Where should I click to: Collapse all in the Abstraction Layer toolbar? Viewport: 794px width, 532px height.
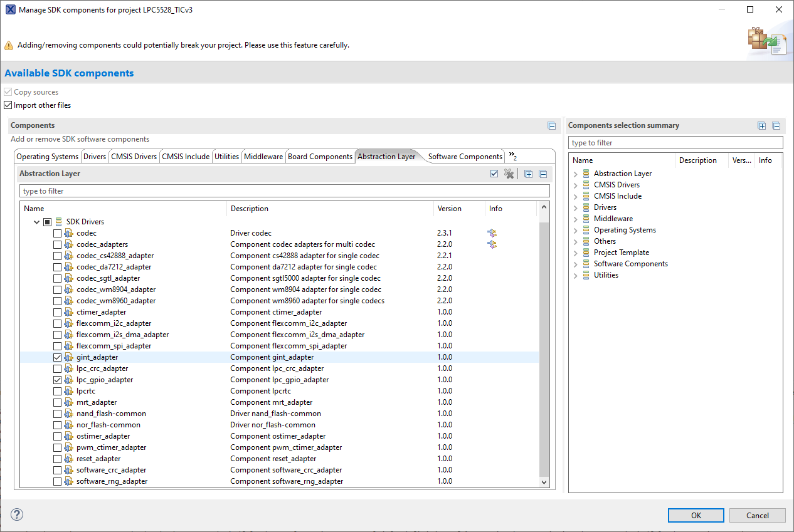(543, 174)
